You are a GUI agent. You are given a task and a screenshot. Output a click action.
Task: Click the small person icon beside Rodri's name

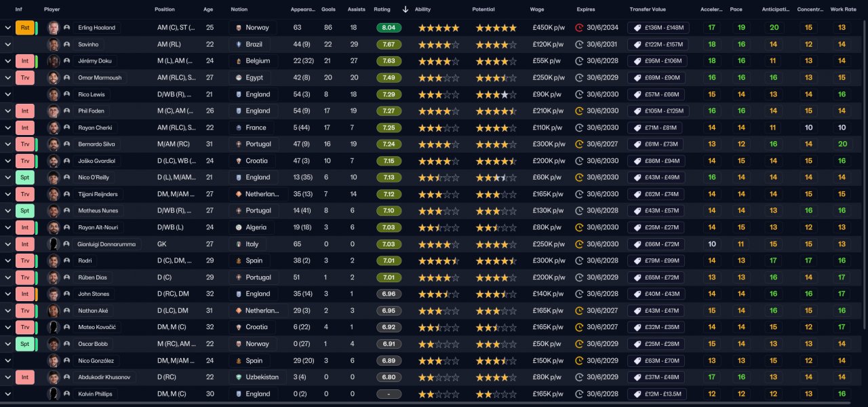tap(67, 260)
